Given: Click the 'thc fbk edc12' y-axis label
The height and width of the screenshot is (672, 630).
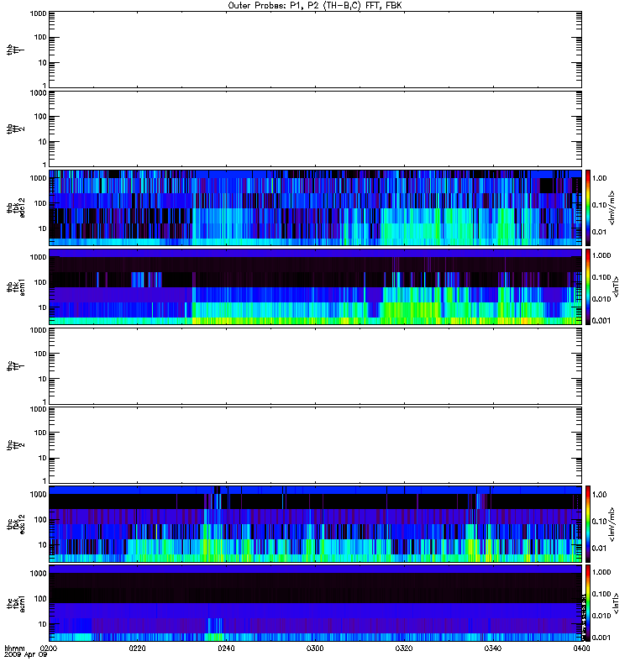Looking at the screenshot, I should 16,524.
